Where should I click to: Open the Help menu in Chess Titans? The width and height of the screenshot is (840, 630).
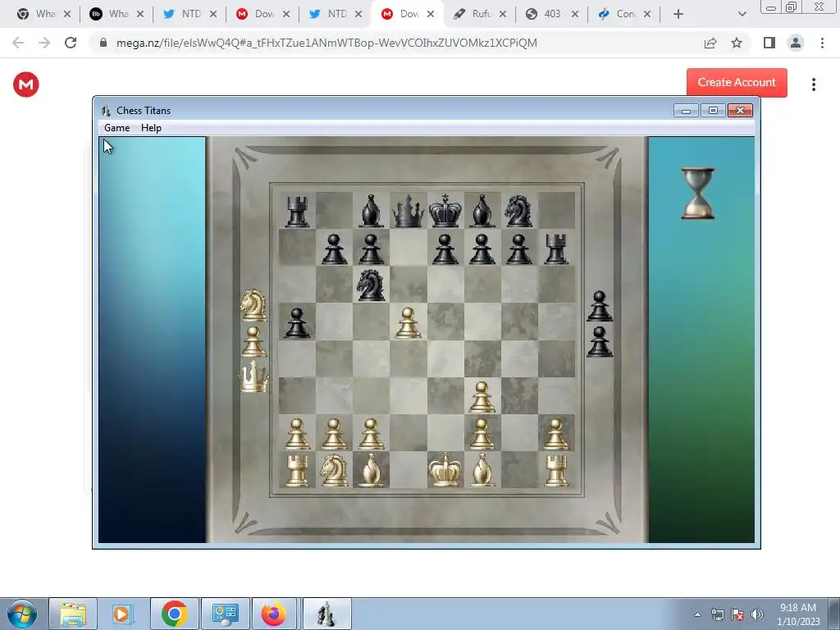click(151, 128)
